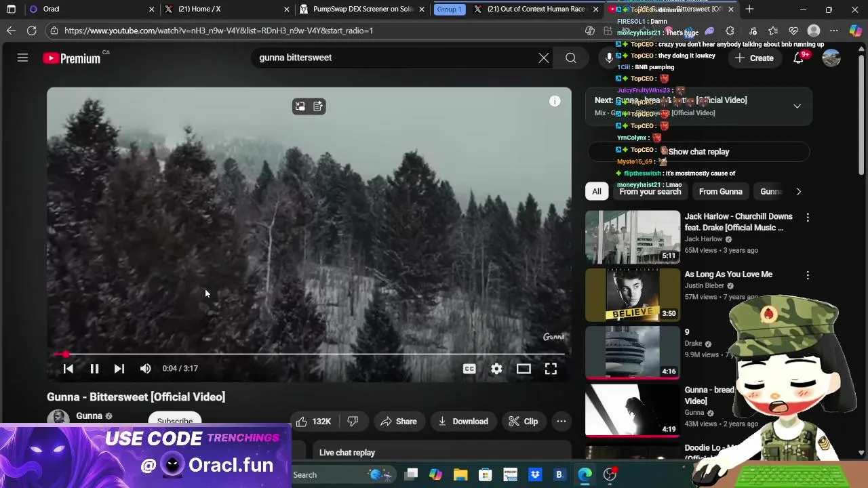The width and height of the screenshot is (868, 488).
Task: Download the video for offline viewing
Action: pyautogui.click(x=463, y=422)
